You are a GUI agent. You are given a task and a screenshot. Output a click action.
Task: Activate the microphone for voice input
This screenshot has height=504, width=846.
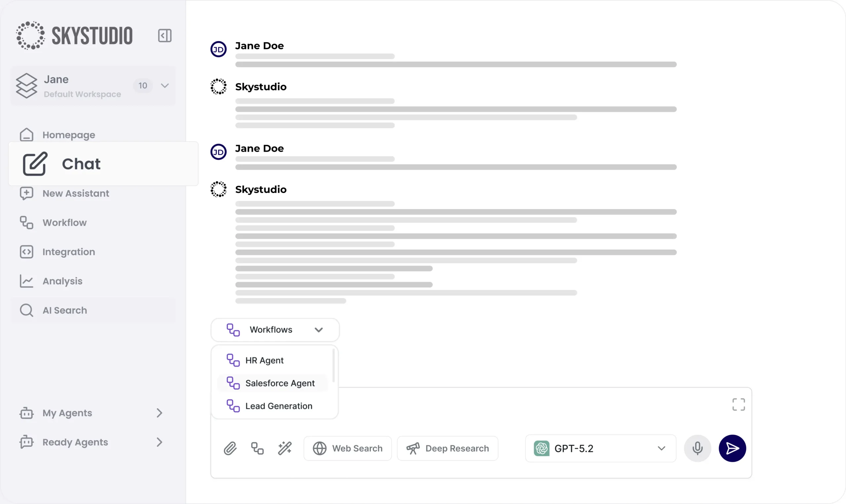698,448
